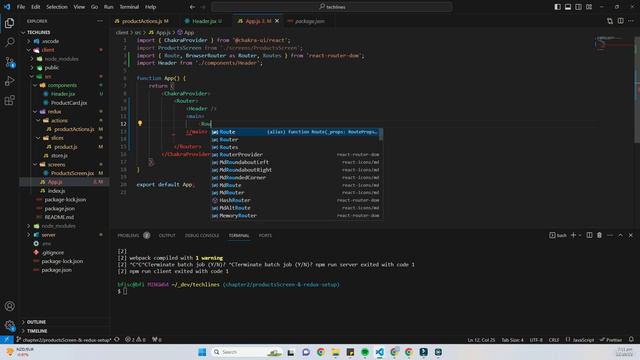Screen dimensions: 640x360
Task: Expand the .vscode folder
Action: (29, 41)
